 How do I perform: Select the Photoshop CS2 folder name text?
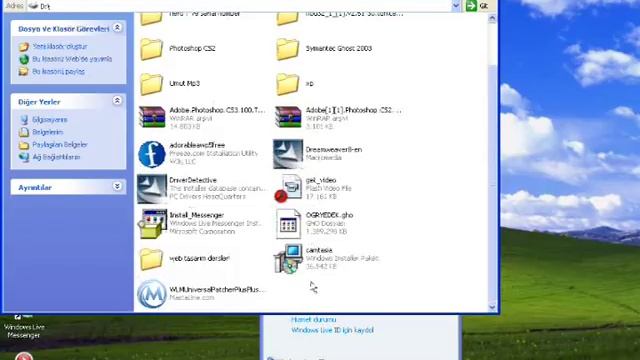[x=192, y=49]
